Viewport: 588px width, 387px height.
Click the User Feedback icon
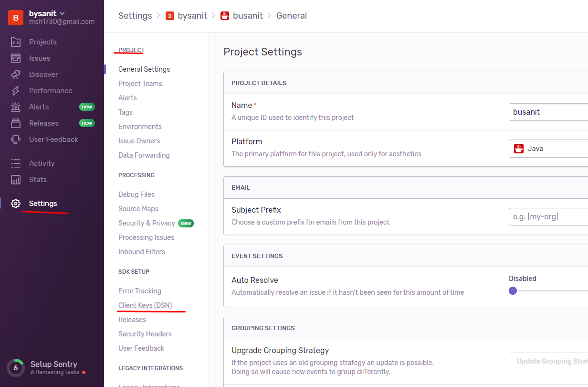click(16, 140)
